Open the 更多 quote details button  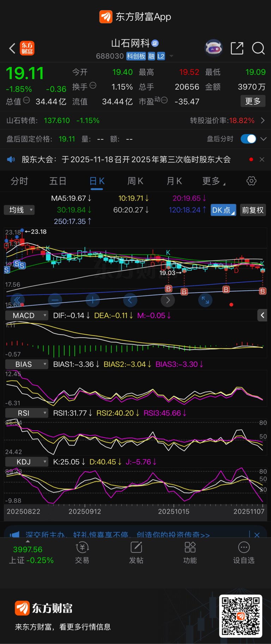coord(253,101)
